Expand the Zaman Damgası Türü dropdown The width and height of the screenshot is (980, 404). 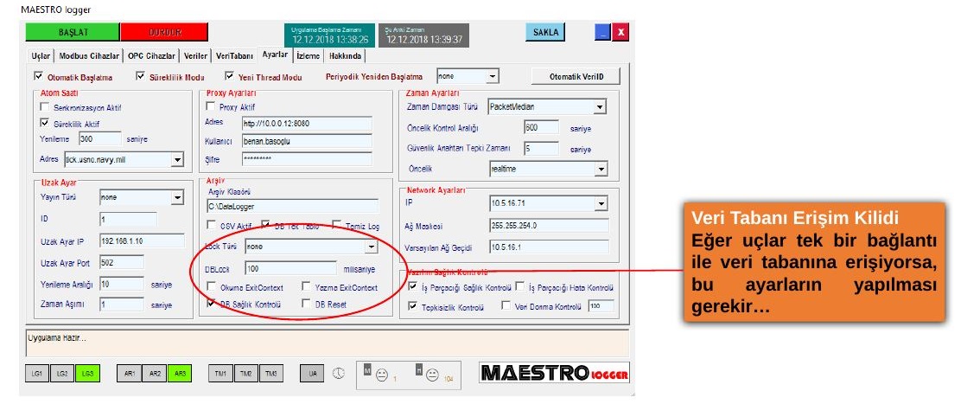click(547, 107)
